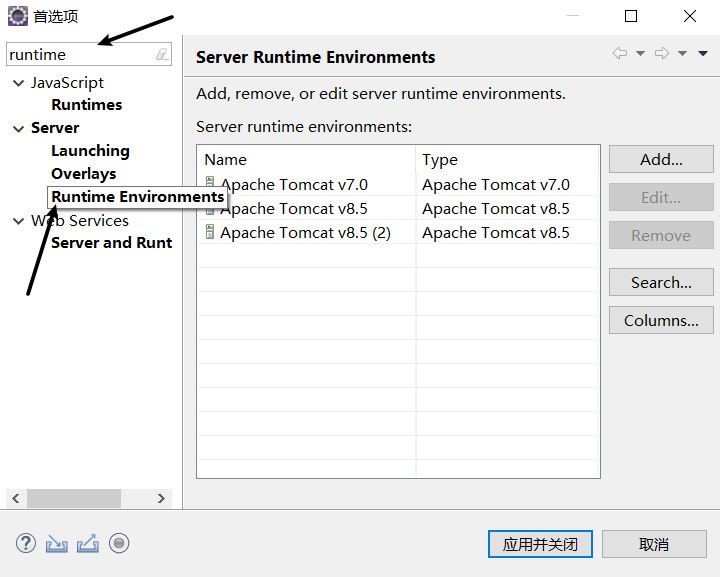This screenshot has width=720, height=577.
Task: Select the Overlays preference page
Action: [84, 174]
